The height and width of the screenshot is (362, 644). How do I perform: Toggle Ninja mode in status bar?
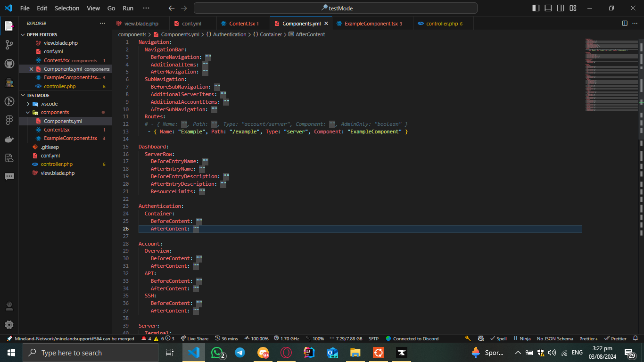[521, 338]
